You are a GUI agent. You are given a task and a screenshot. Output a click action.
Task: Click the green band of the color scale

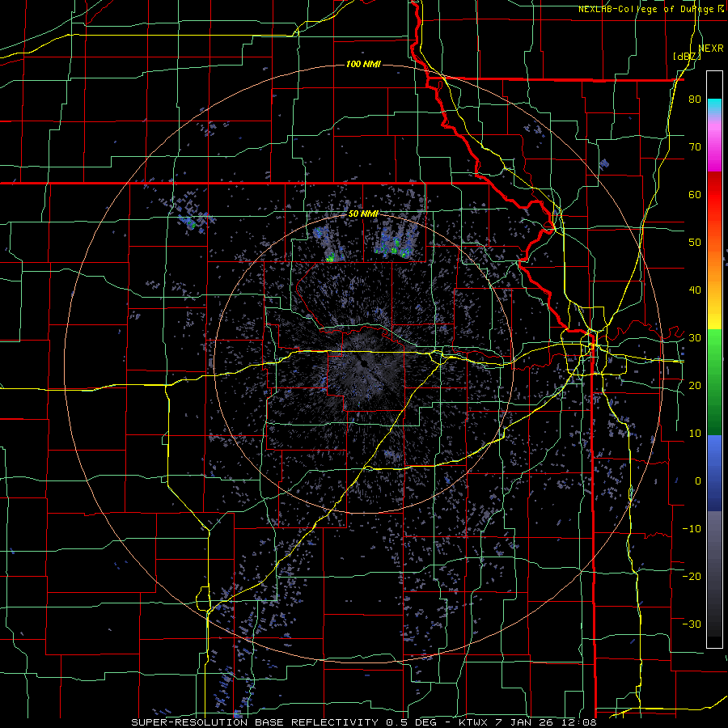pos(714,382)
